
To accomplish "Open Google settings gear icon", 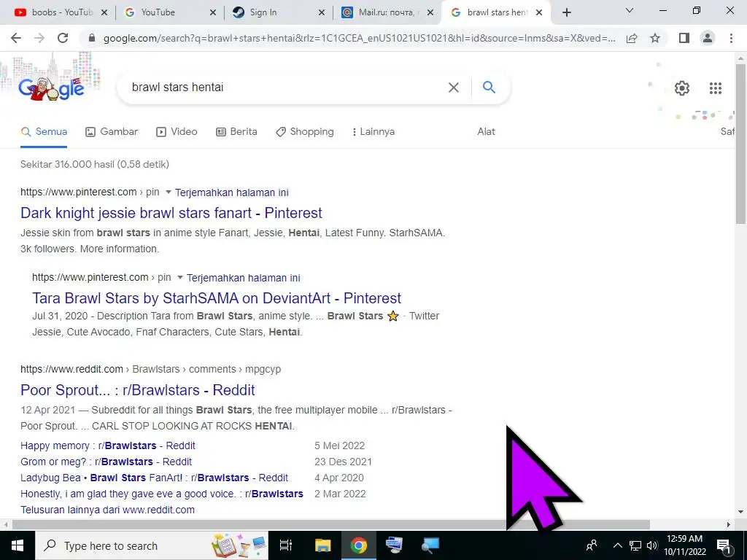I will point(682,88).
